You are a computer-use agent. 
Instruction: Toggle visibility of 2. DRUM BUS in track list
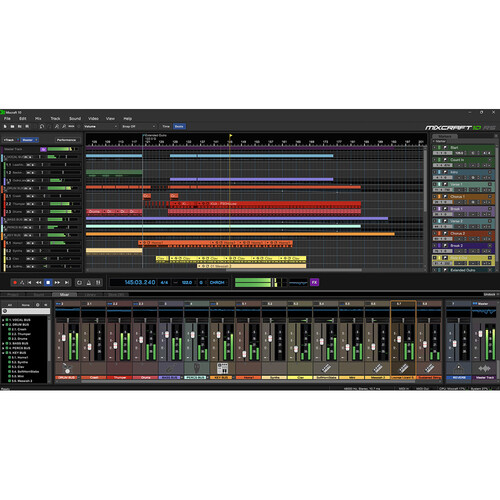(x=7, y=324)
